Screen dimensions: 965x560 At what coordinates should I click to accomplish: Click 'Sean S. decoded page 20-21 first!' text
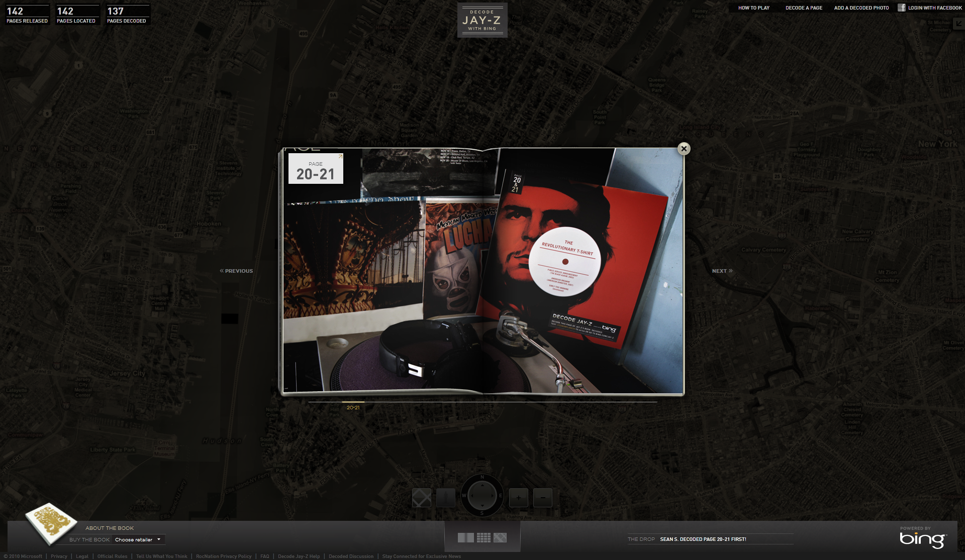pyautogui.click(x=703, y=539)
